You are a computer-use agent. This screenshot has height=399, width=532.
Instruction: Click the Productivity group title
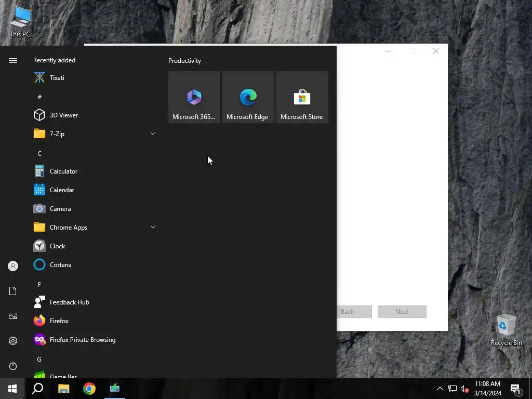(184, 61)
